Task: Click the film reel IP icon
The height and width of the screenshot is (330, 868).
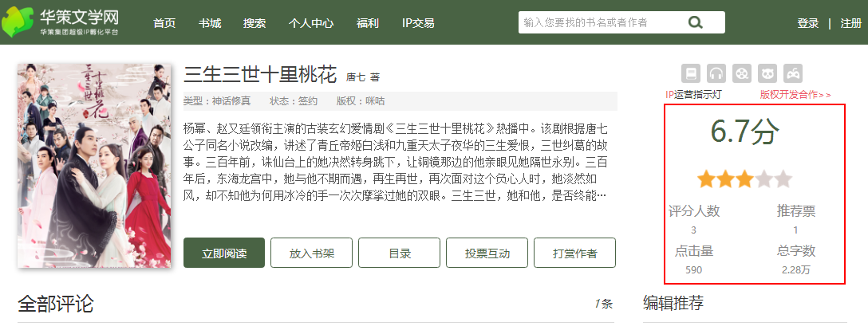Action: click(742, 73)
